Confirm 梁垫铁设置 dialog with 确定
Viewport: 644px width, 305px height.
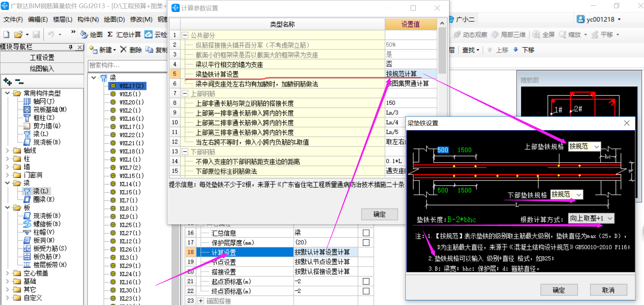click(x=559, y=290)
